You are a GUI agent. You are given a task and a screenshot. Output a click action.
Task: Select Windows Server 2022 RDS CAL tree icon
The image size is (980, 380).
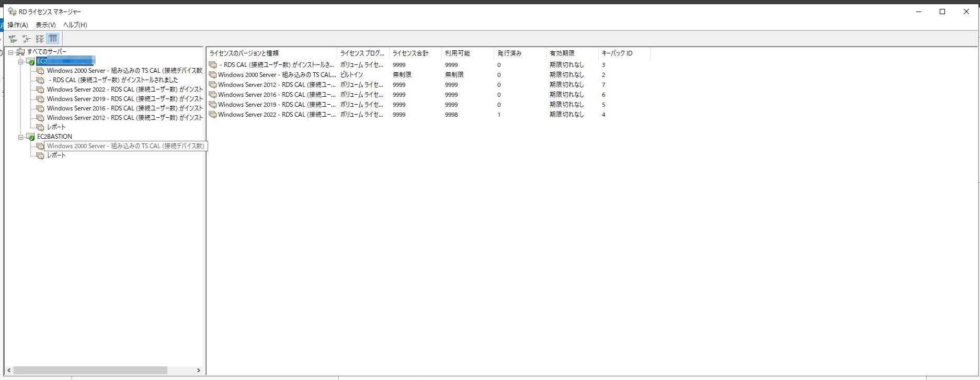[40, 90]
